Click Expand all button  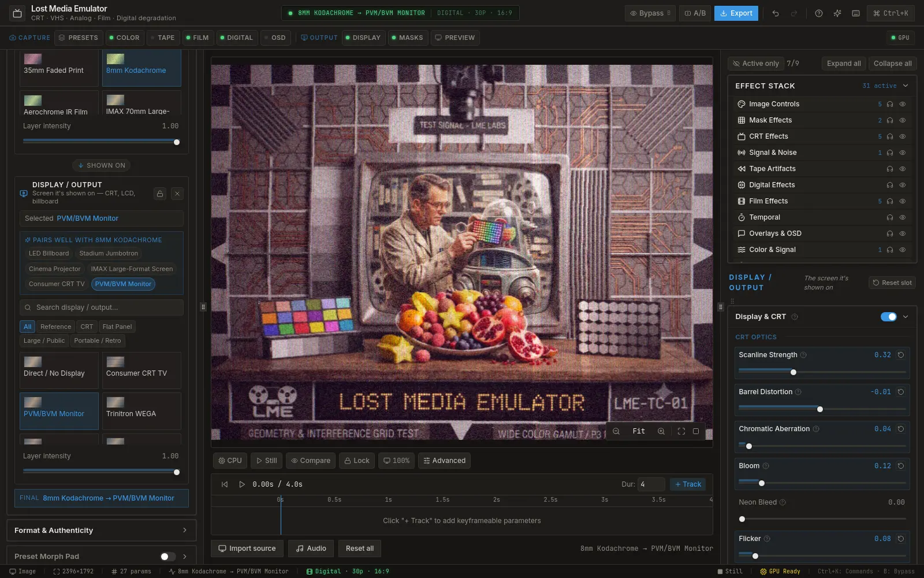(844, 64)
